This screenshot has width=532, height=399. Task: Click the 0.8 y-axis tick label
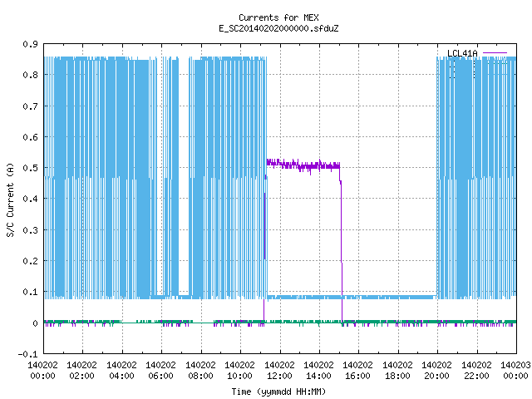30,75
